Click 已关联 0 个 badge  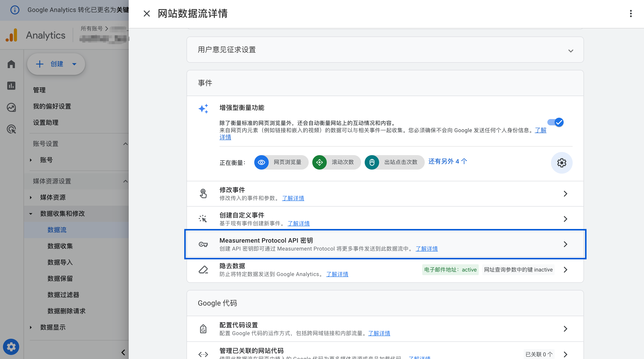[x=539, y=354]
